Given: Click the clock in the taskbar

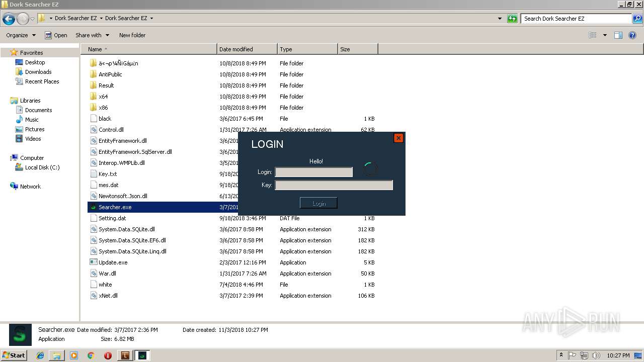Looking at the screenshot, I should (618, 355).
